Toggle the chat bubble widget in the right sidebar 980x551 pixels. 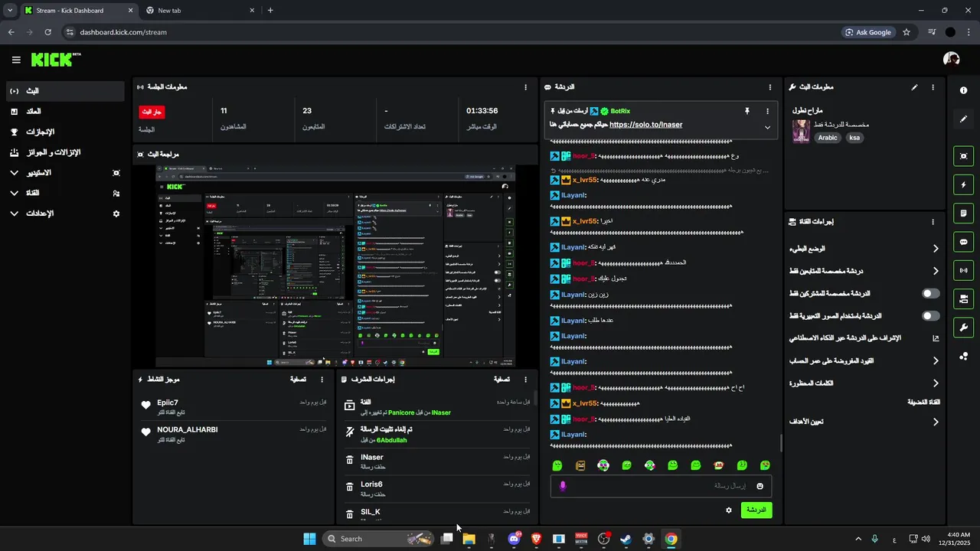963,242
